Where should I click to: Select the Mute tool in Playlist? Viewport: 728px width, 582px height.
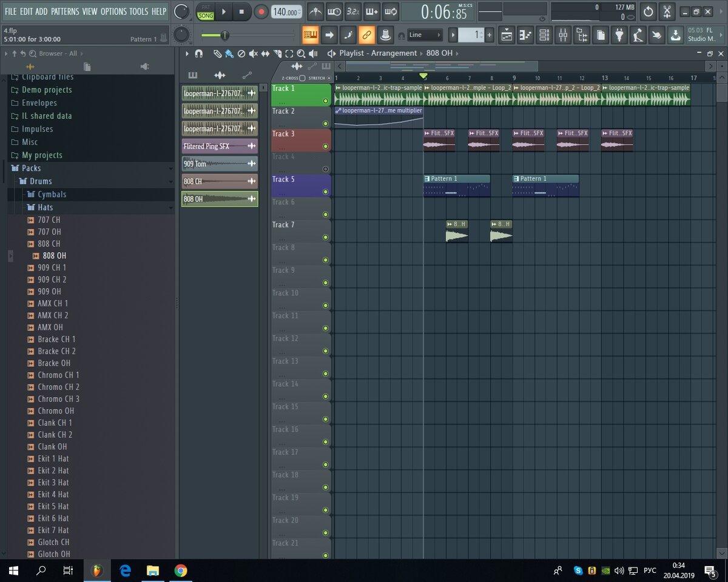253,53
